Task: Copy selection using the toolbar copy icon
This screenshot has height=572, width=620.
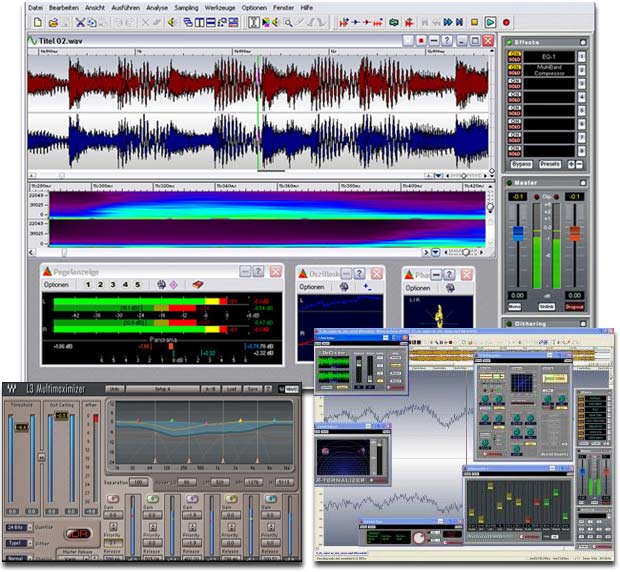Action: tap(91, 23)
